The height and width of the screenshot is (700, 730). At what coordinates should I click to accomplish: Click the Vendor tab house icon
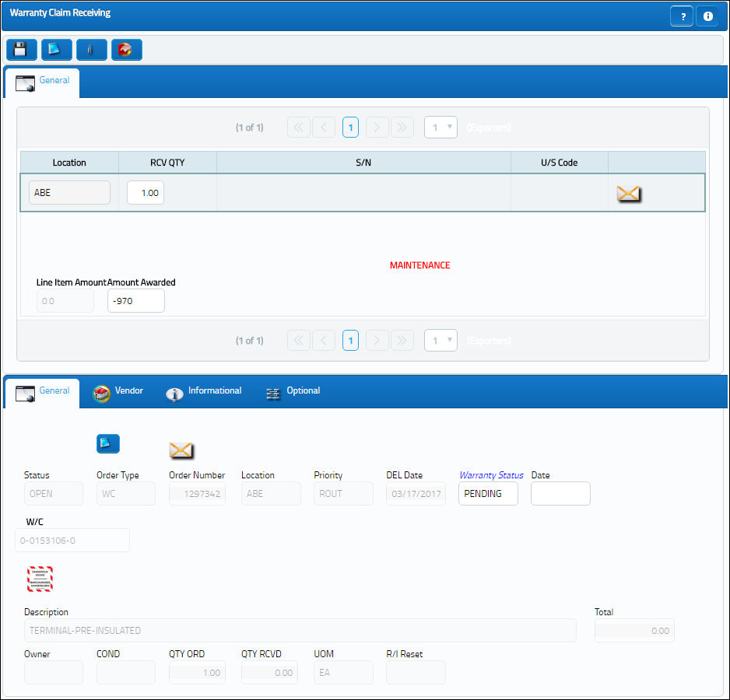[x=101, y=394]
